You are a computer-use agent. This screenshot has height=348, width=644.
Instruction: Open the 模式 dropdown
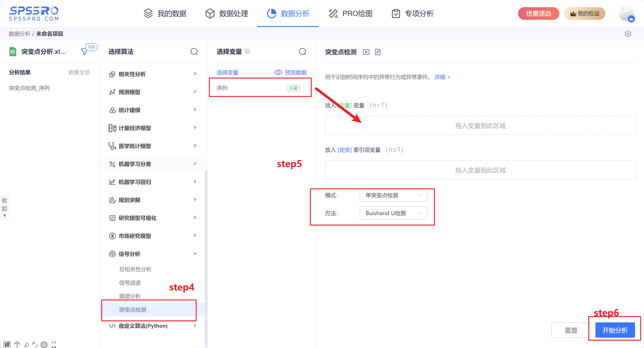(393, 195)
